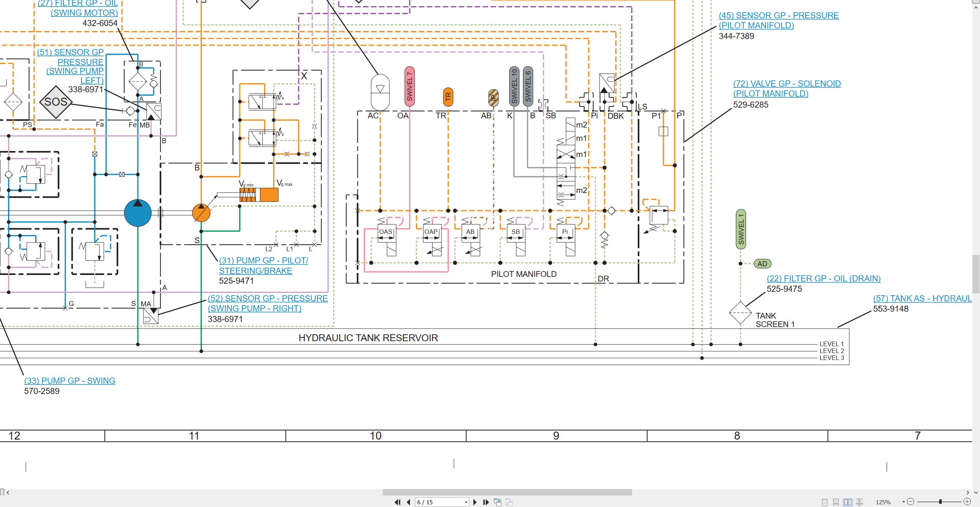980x507 pixels.
Task: Click part number 344-7389
Action: click(736, 36)
